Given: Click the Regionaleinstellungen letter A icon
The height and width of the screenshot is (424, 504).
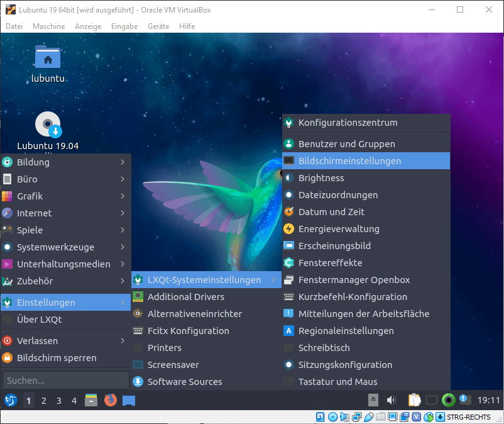Looking at the screenshot, I should point(288,331).
